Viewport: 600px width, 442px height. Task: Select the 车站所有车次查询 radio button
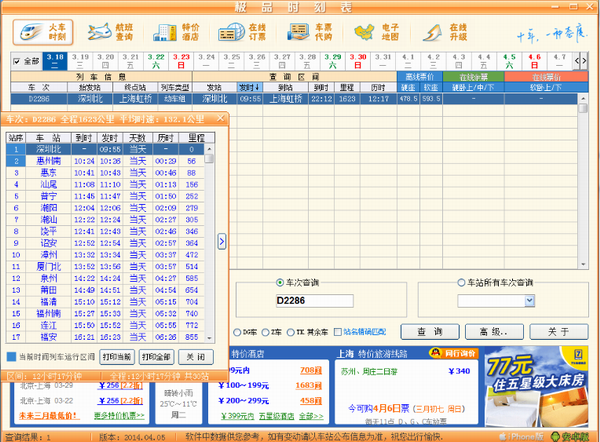click(x=461, y=282)
